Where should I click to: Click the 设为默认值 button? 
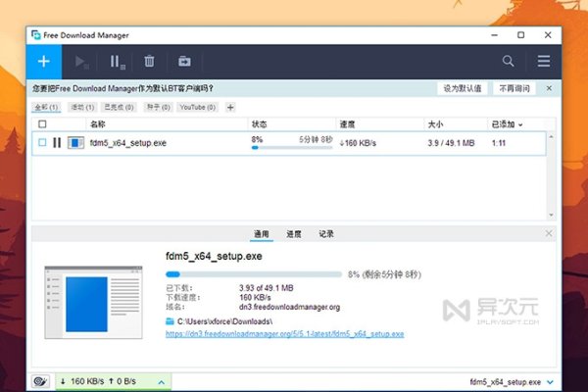tap(462, 88)
